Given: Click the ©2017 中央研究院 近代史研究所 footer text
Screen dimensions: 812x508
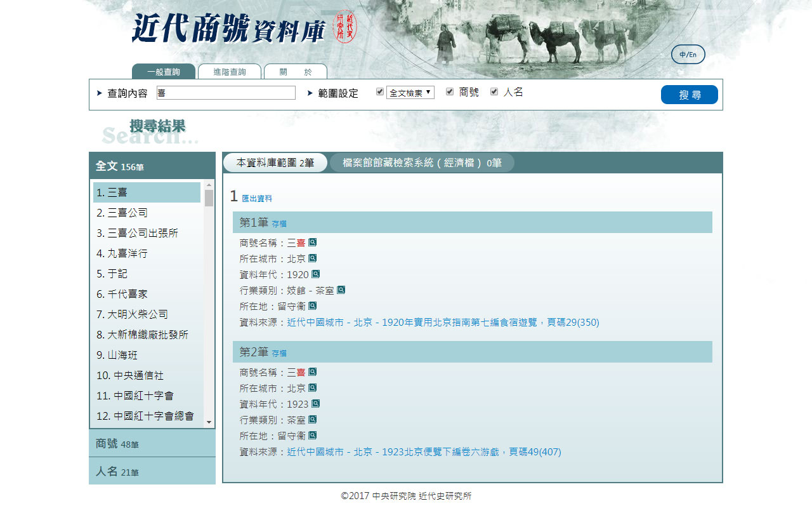Looking at the screenshot, I should (406, 496).
